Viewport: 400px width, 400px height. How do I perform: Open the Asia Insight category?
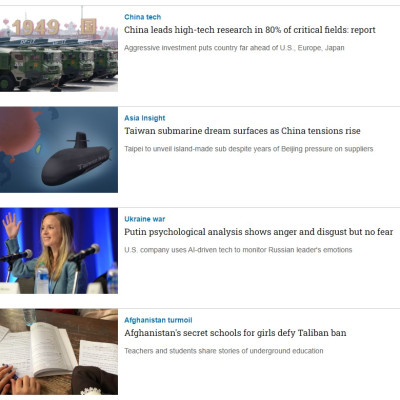(x=145, y=118)
